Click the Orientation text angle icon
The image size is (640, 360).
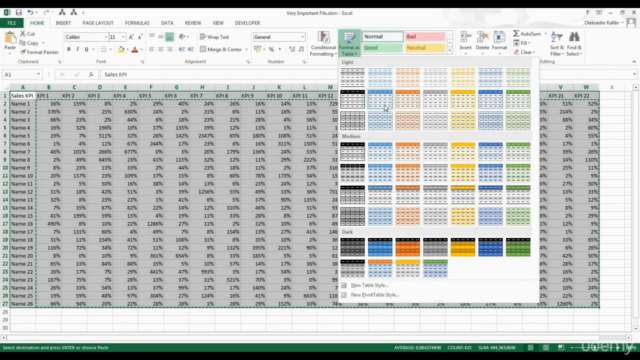[182, 37]
